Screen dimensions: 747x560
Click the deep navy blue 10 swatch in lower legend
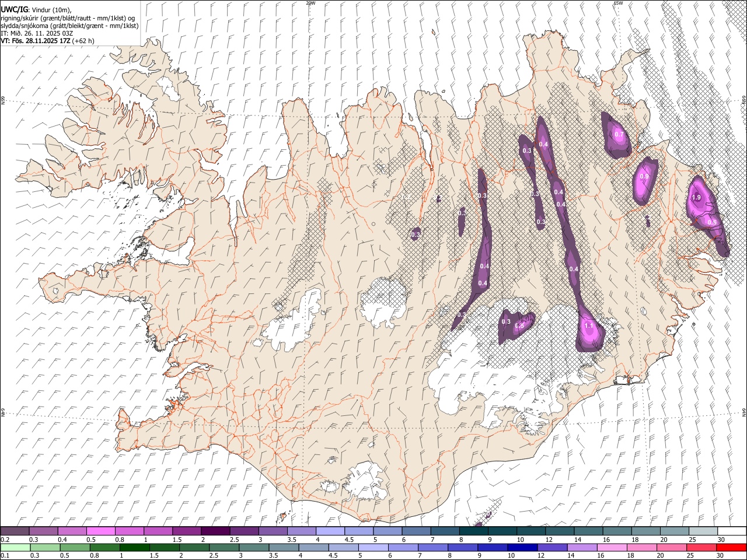(x=523, y=547)
